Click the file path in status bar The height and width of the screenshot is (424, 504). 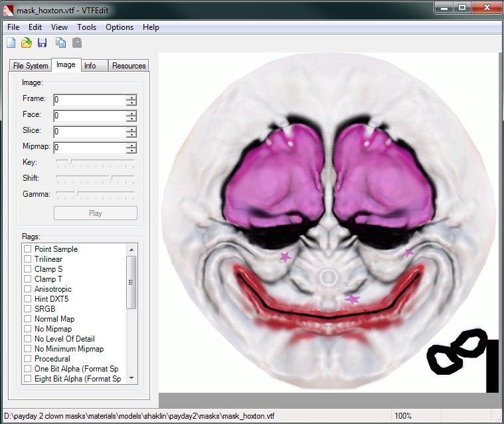tap(139, 416)
